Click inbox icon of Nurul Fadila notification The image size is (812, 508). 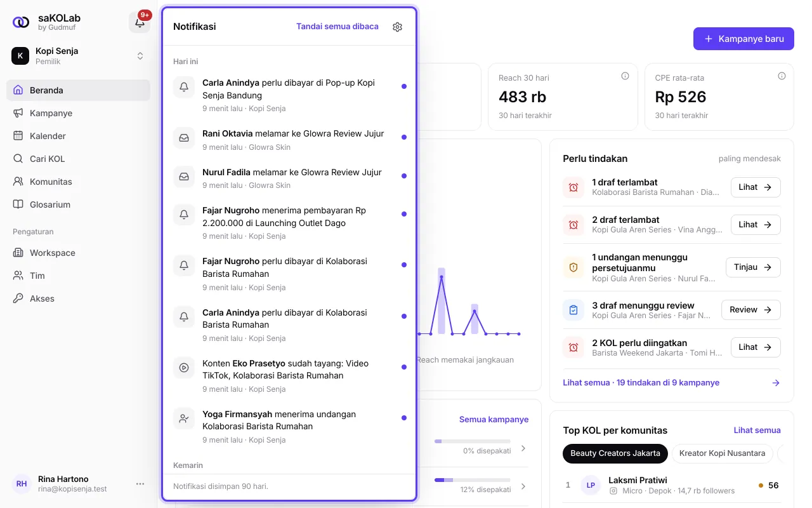click(184, 177)
